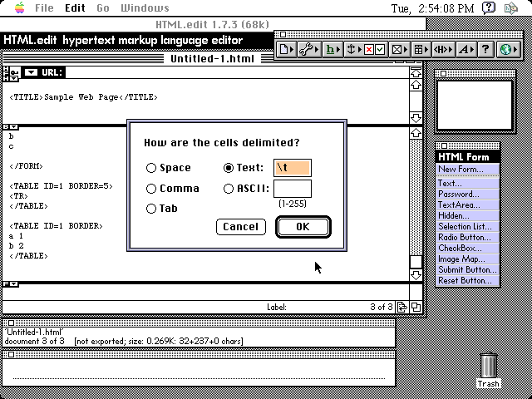
Task: Select the Tab delimiter radio button
Action: point(151,209)
